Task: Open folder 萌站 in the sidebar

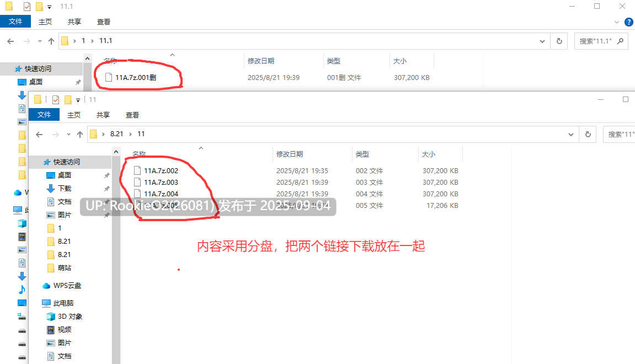Action: tap(65, 267)
